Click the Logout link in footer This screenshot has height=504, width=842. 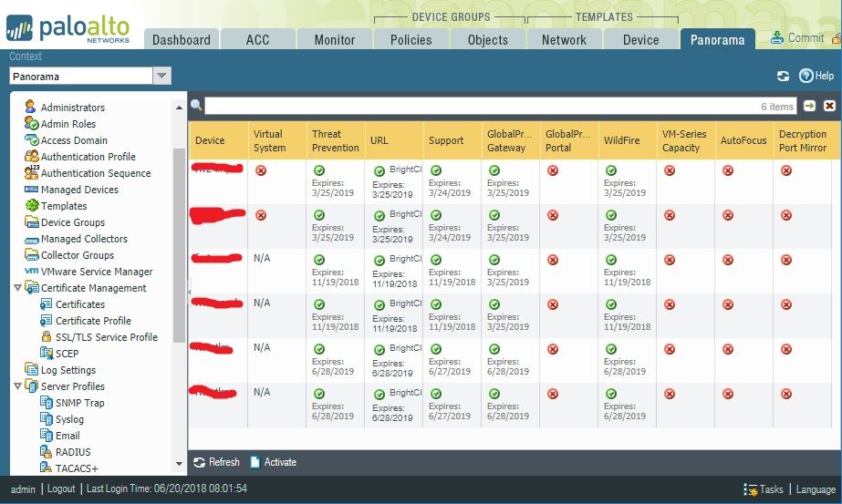point(61,489)
